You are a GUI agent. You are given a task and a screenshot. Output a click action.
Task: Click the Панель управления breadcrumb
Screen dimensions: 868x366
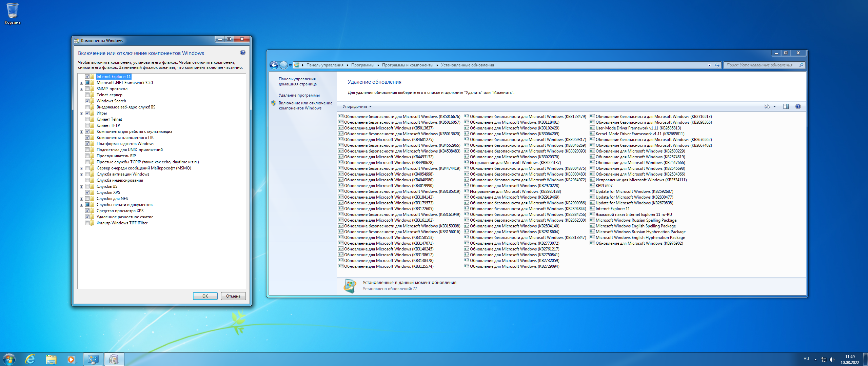click(x=325, y=65)
